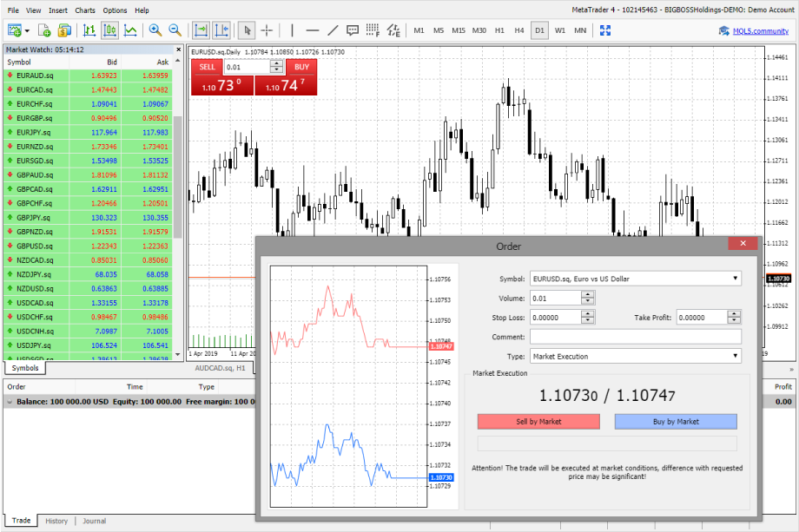This screenshot has width=799, height=532.
Task: Pick the trendline drawing tool
Action: point(332,30)
